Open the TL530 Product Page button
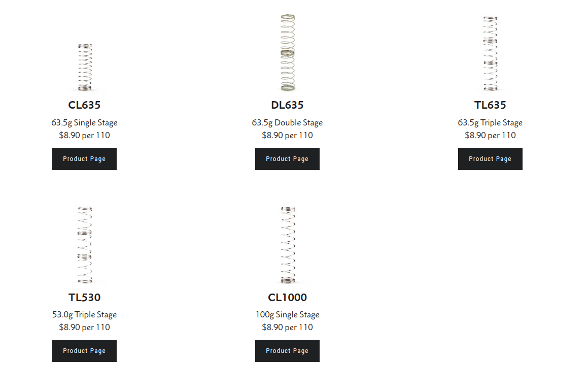Image resolution: width=588 pixels, height=389 pixels. pyautogui.click(x=84, y=351)
